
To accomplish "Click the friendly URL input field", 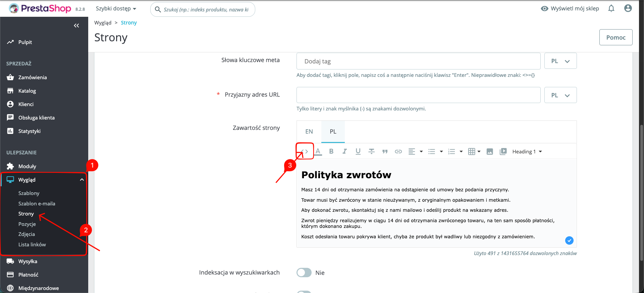I will coord(418,95).
